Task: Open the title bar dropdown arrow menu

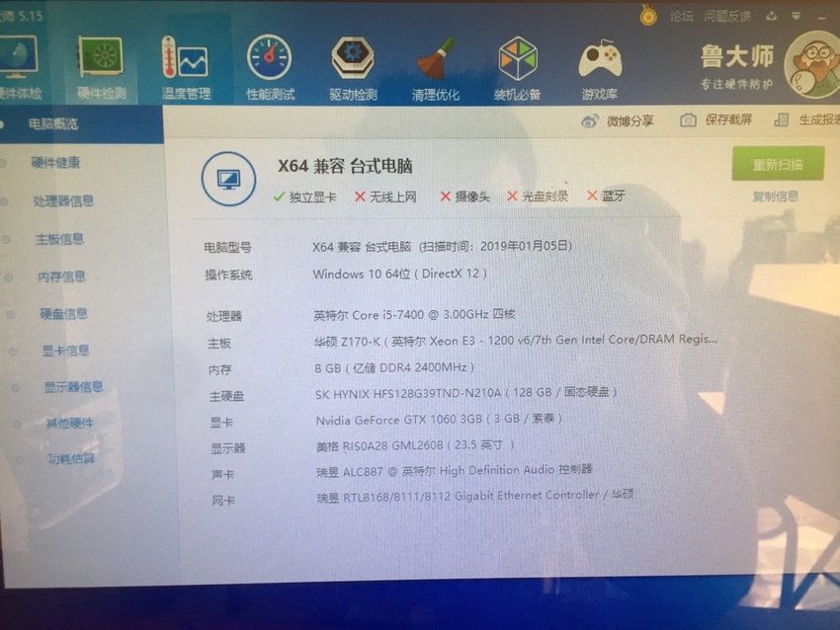Action: pos(797,17)
